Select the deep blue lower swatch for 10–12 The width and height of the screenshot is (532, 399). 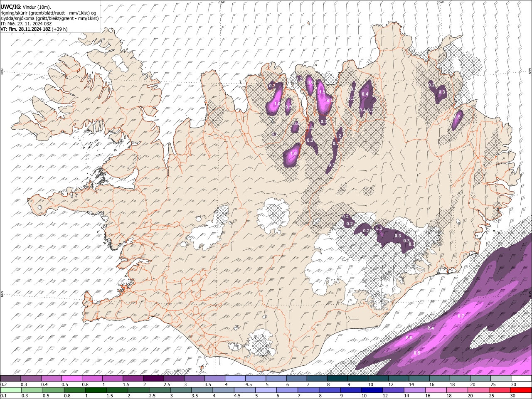(372, 390)
